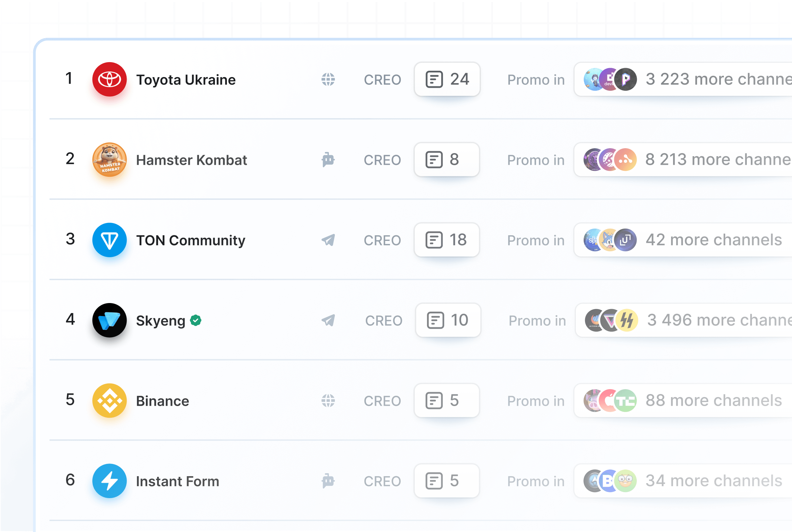Screen dimensions: 792x532
Task: Open the Instant Form lightning icon
Action: [x=109, y=481]
